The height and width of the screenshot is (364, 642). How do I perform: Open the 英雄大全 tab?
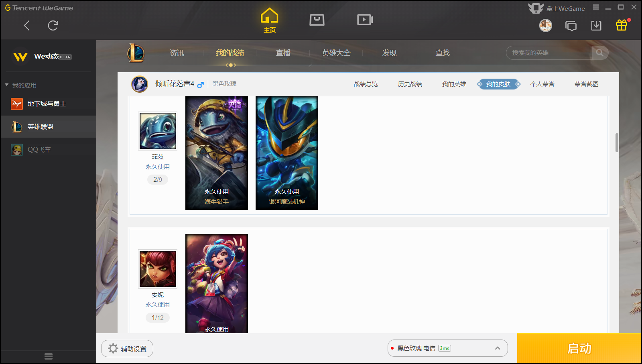click(x=336, y=53)
